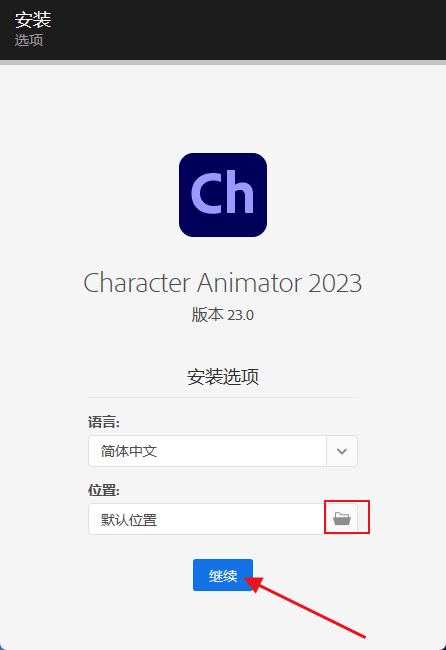Click the 选项 subtitle in header
The image size is (446, 650).
click(x=29, y=40)
